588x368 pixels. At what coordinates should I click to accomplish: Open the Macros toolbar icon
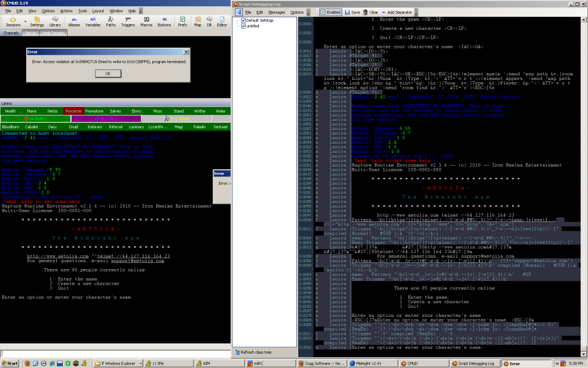[146, 21]
